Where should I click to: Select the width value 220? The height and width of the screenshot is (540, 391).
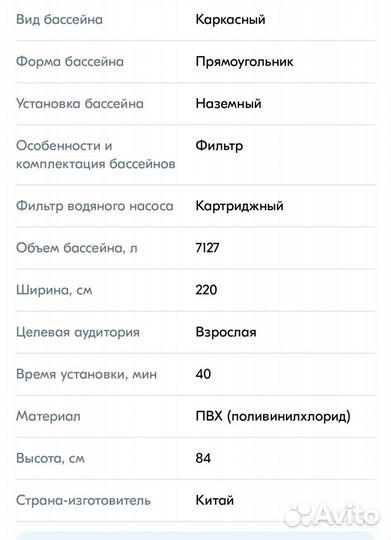click(206, 290)
